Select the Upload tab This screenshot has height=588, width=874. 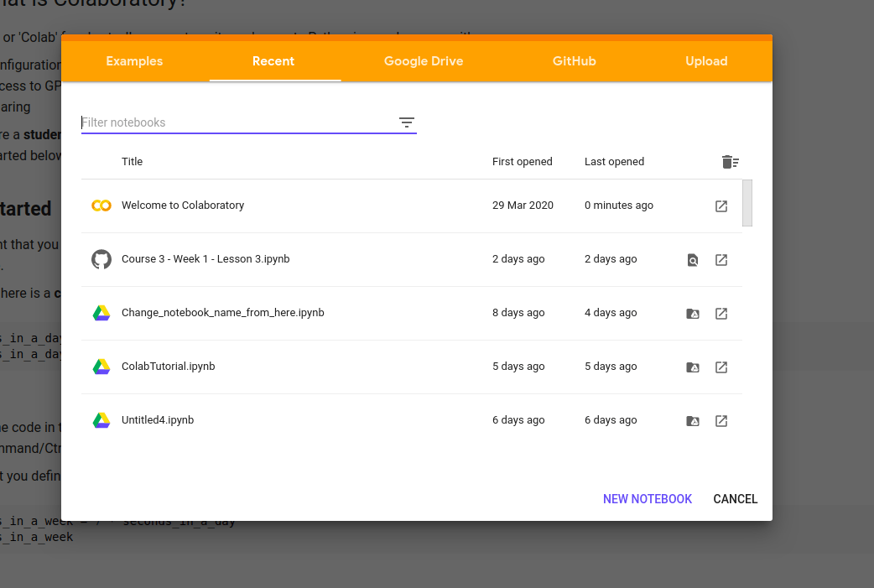click(x=705, y=61)
